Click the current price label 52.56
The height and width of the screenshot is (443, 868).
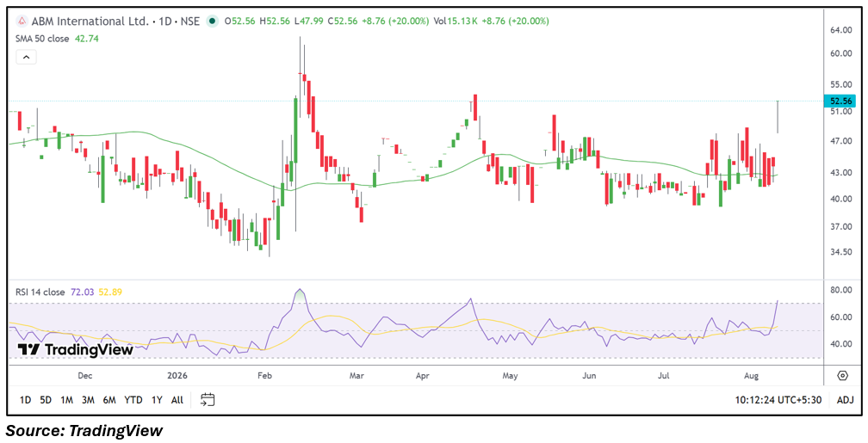[840, 101]
